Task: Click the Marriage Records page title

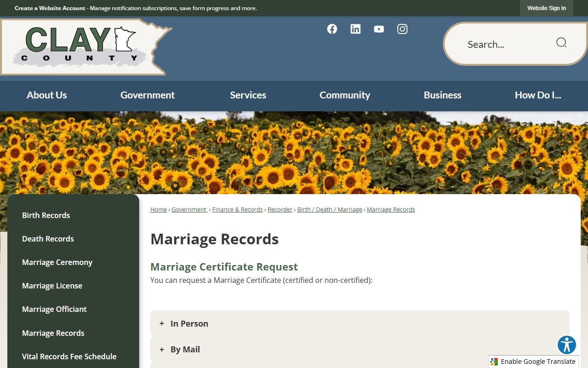Action: 215,239
